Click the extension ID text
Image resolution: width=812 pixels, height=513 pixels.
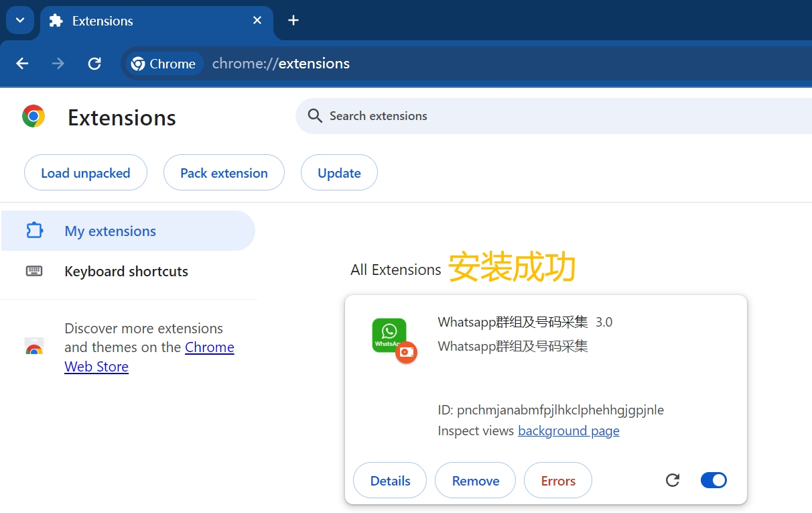pos(551,410)
